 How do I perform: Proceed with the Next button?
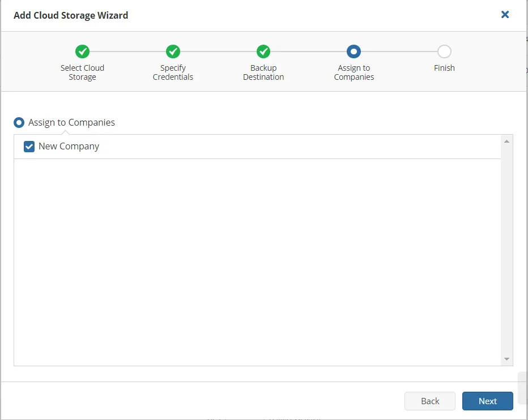pyautogui.click(x=487, y=401)
